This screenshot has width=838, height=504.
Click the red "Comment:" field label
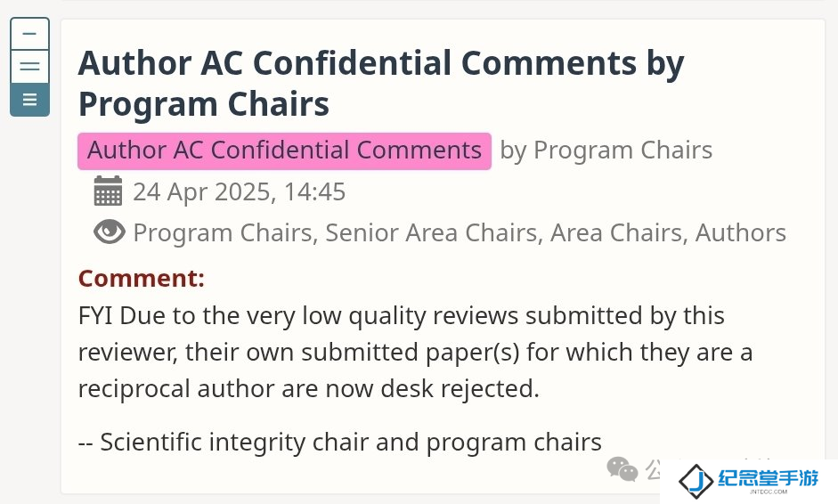point(142,279)
